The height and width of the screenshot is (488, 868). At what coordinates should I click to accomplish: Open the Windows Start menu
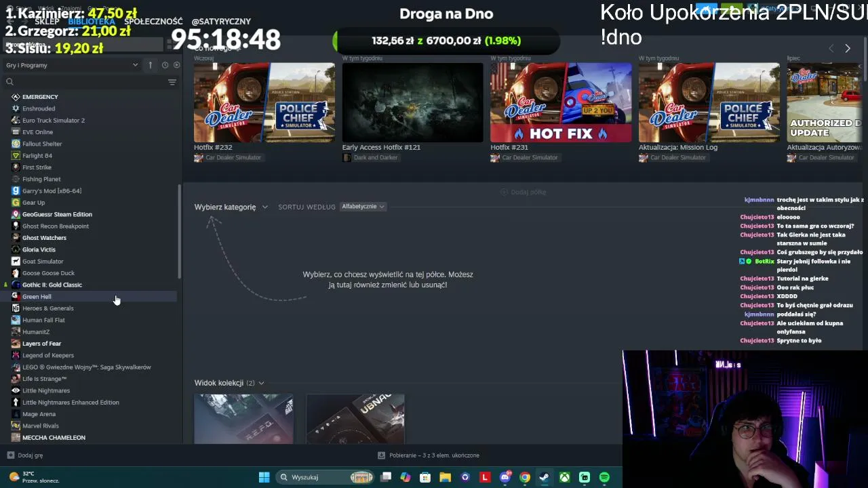tap(264, 477)
